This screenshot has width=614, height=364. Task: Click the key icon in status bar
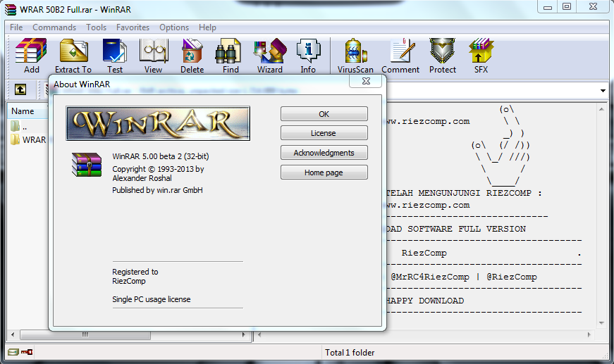tap(27, 352)
